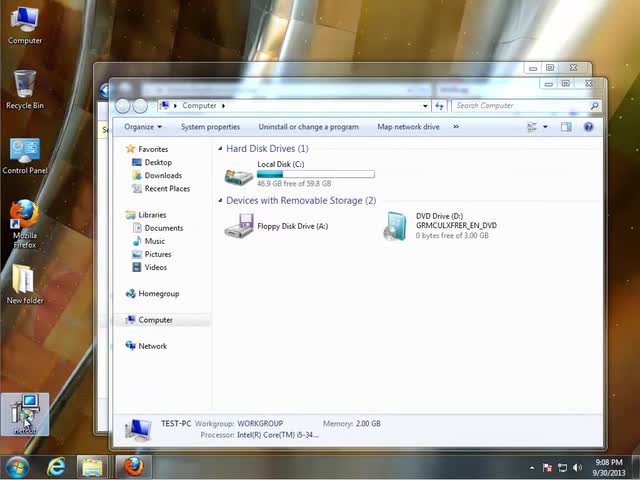Launch Internet Explorer from the taskbar

coord(56,467)
